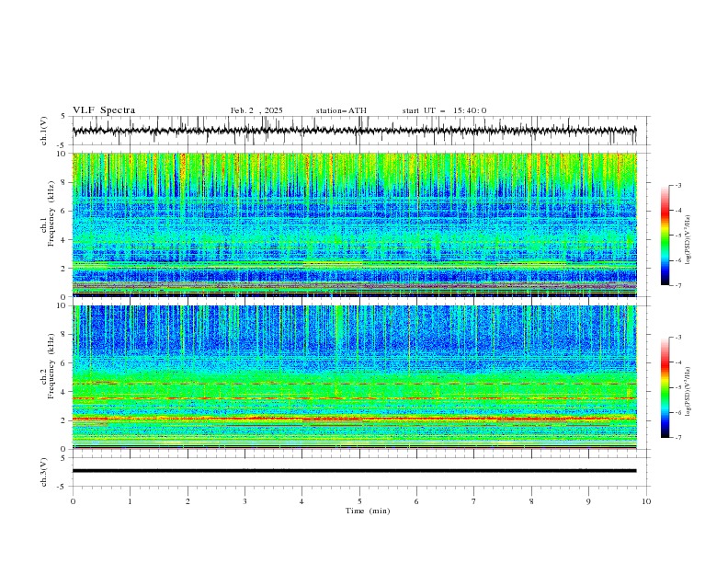The width and height of the screenshot is (728, 563).
Task: Click the time axis tick label '8'
Action: pos(531,501)
